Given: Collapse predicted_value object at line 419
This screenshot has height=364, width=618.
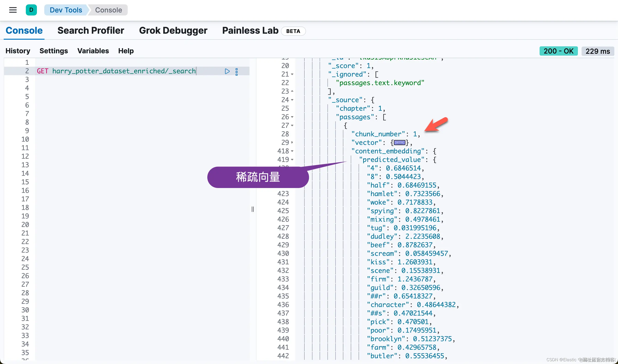Looking at the screenshot, I should click(x=292, y=160).
